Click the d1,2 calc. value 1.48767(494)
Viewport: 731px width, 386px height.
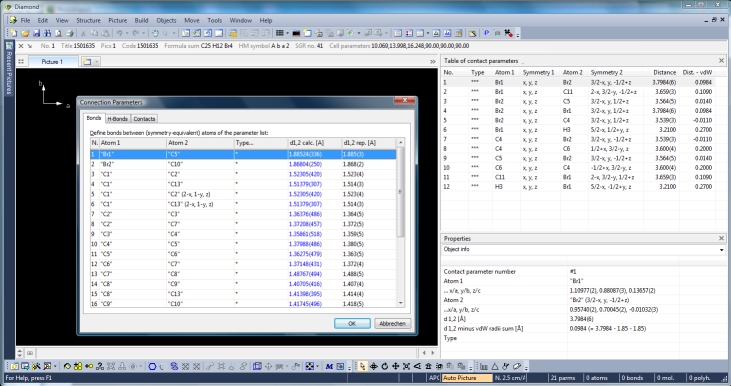tap(305, 274)
